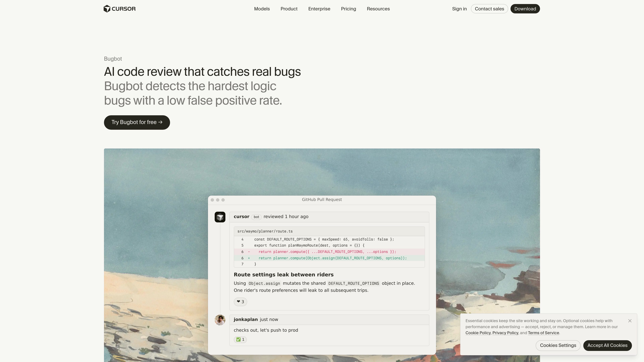Open the Cookie Policy link
644x362 pixels.
478,333
